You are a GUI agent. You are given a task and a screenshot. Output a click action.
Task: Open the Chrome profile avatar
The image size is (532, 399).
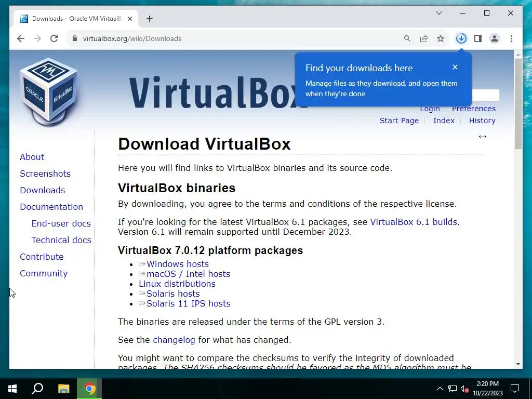point(495,38)
